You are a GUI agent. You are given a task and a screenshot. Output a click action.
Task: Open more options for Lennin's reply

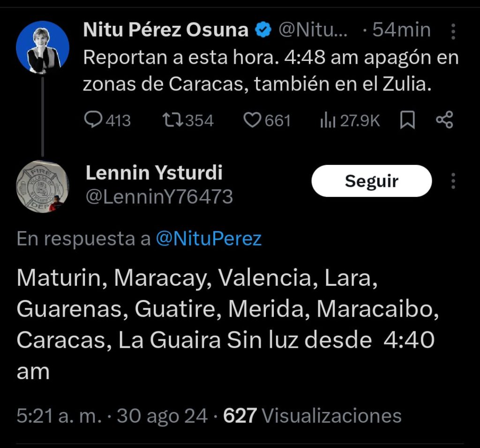click(x=453, y=181)
